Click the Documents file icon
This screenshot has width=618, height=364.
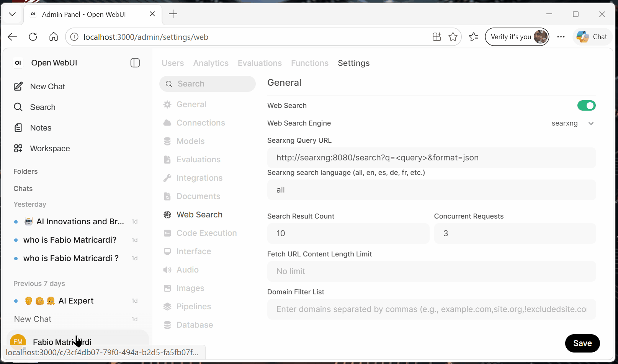coord(167,196)
